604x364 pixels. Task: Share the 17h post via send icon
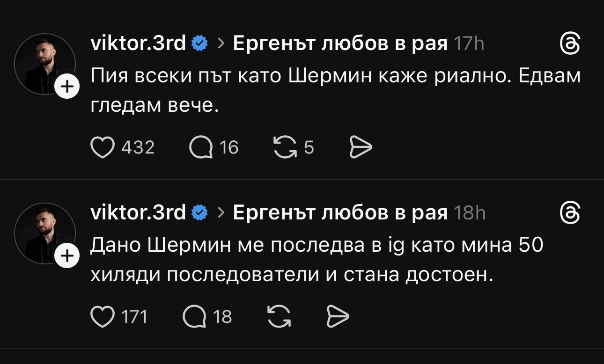coord(361,148)
